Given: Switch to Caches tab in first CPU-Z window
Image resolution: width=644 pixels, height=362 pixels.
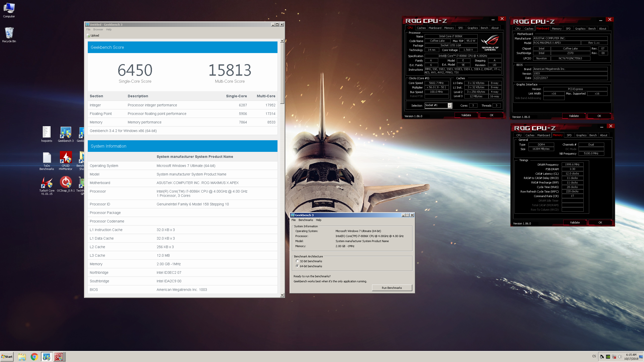Looking at the screenshot, I should 421,28.
